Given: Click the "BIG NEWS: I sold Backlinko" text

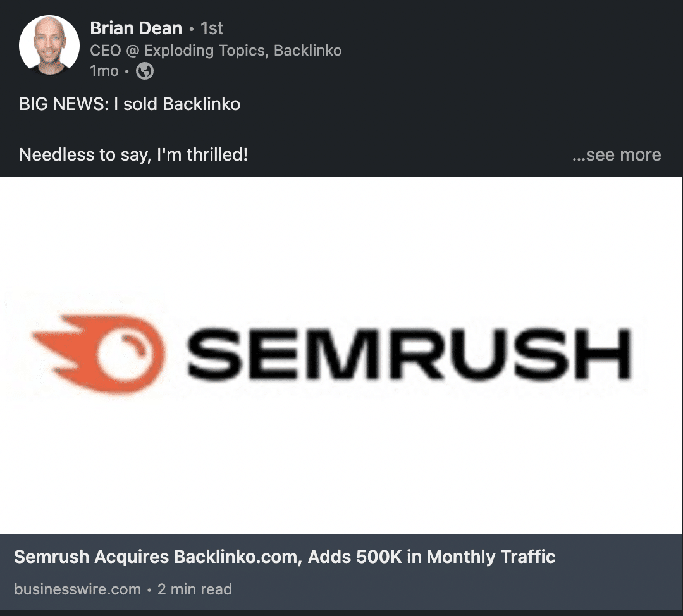Looking at the screenshot, I should coord(130,104).
